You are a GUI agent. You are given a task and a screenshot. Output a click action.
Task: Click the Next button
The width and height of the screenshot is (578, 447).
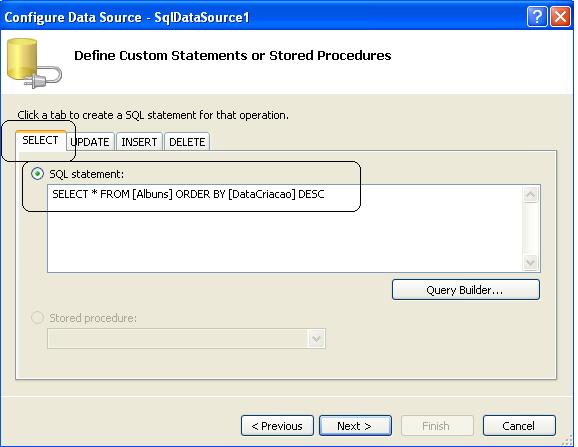355,426
